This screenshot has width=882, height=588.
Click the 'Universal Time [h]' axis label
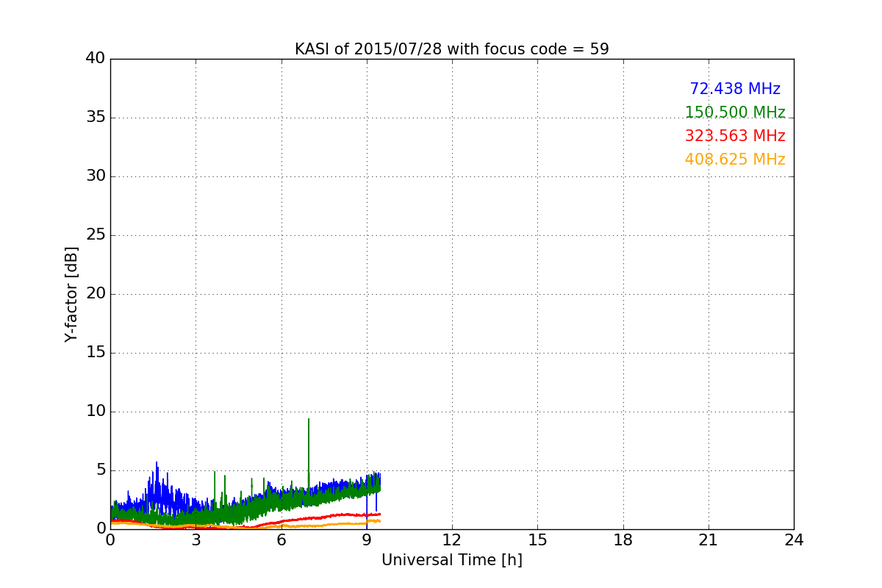(x=451, y=560)
